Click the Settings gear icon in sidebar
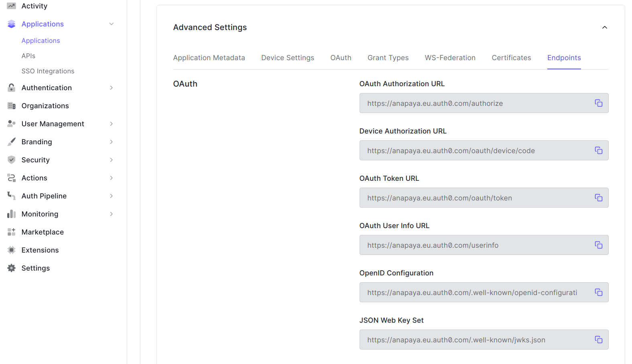Viewport: 632px width, 364px height. pyautogui.click(x=12, y=268)
